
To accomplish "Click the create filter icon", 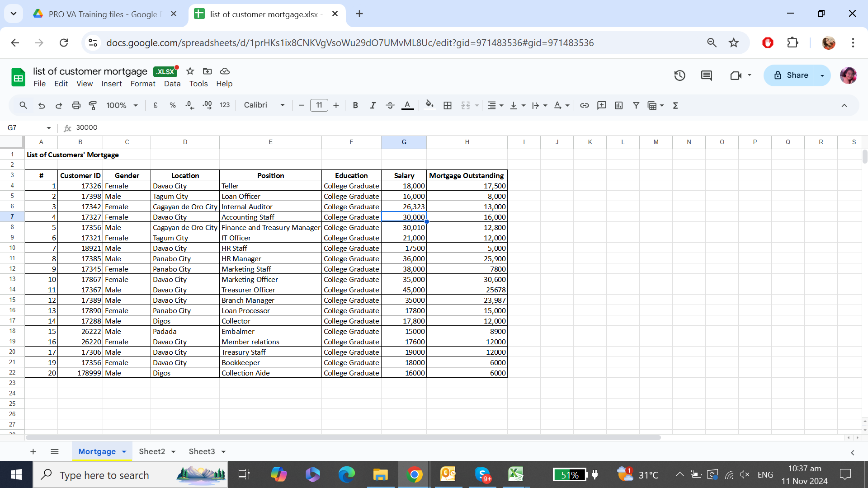I will tap(636, 105).
